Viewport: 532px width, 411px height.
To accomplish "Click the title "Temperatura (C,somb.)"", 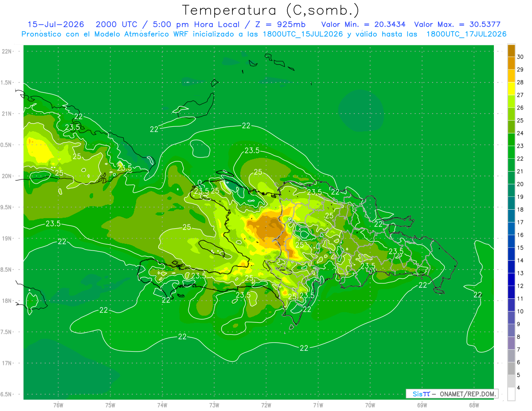I will [271, 10].
